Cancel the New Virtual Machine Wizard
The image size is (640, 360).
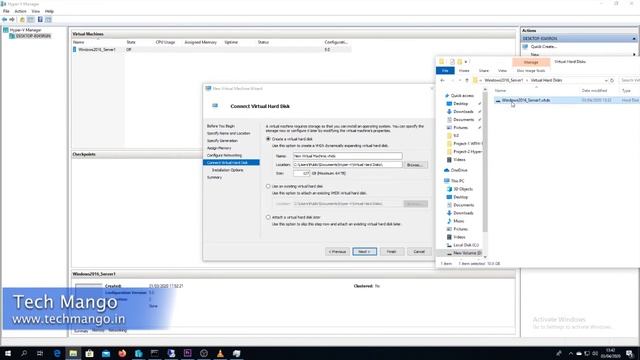(x=419, y=251)
